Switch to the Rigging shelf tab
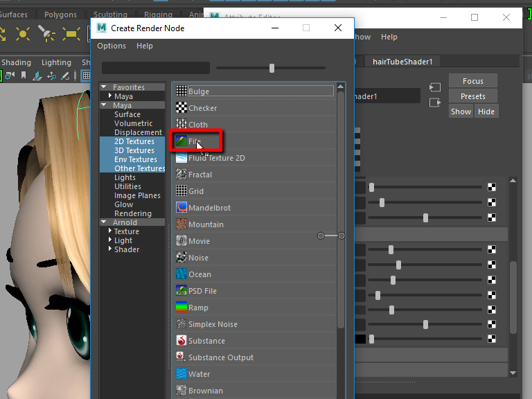Screen dimensions: 532x399 point(158,15)
